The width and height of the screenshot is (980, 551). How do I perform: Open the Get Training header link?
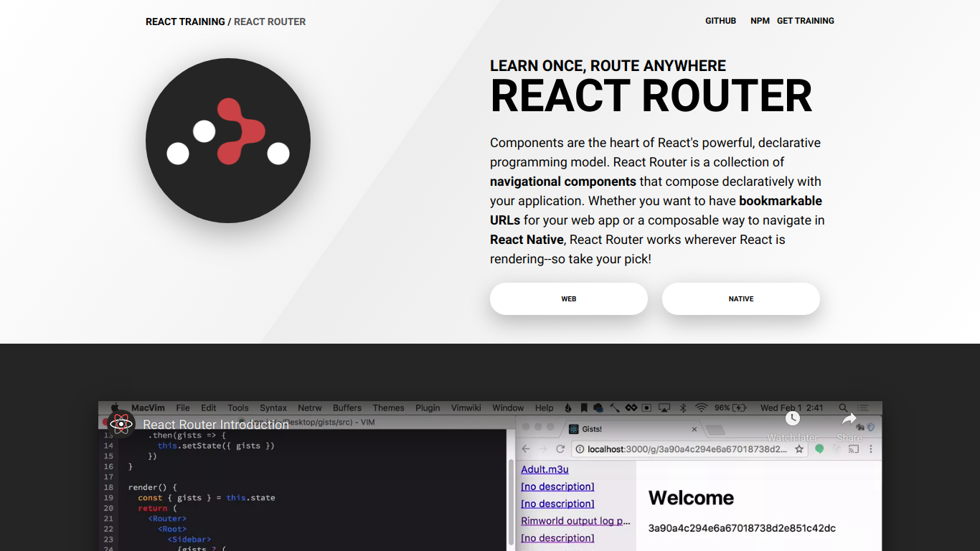click(806, 21)
